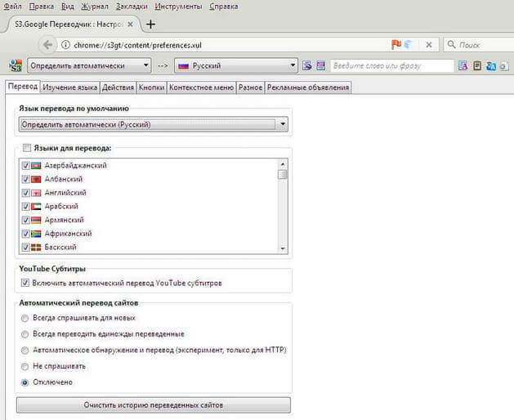Select the Не спрашивать radio option
The image size is (514, 420).
coord(25,366)
